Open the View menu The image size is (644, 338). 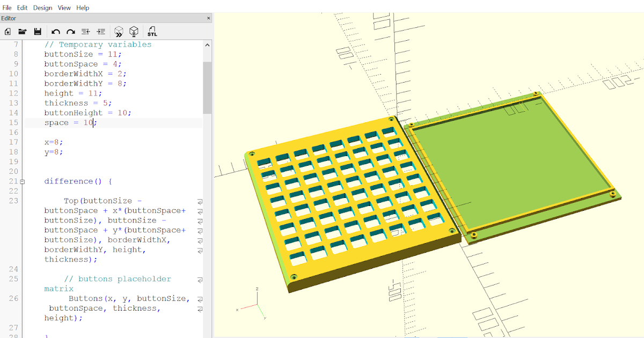(64, 8)
